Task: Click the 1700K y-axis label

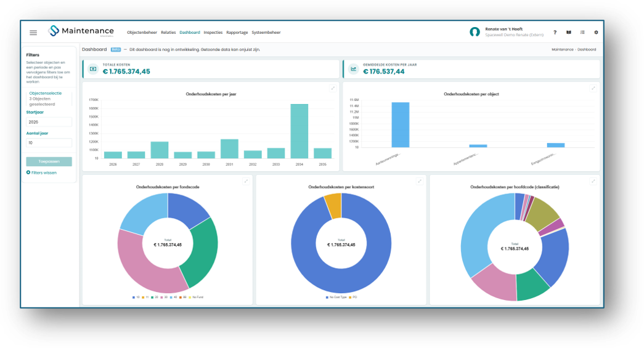Action: 94,100
